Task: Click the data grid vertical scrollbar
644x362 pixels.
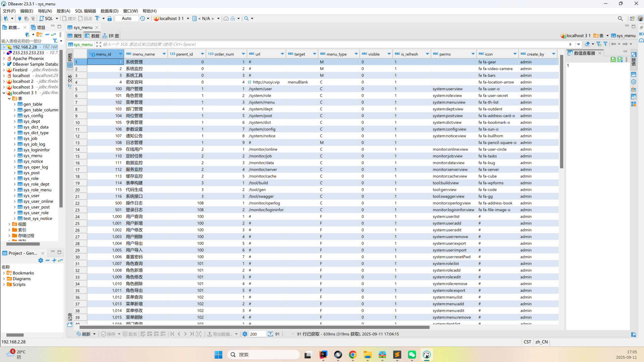Action: (561, 112)
